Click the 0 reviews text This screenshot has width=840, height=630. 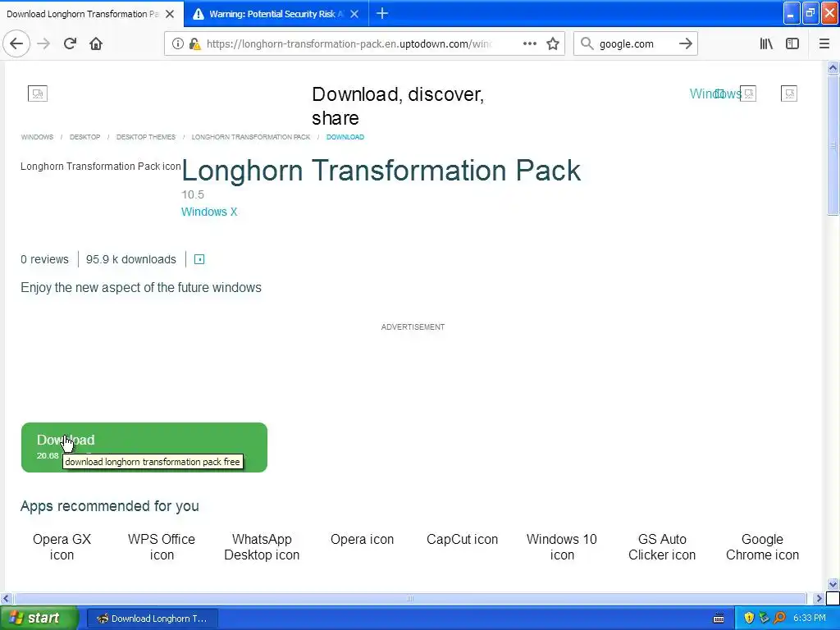click(x=44, y=259)
